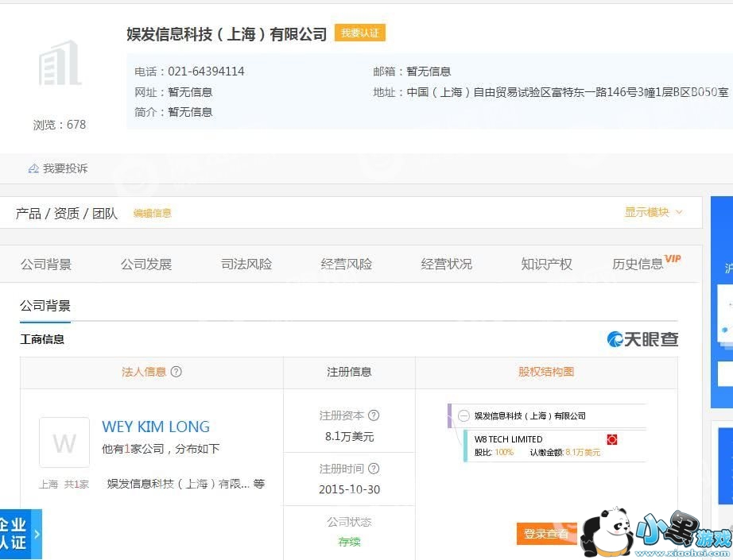Click the 存续 company status text

[x=349, y=542]
